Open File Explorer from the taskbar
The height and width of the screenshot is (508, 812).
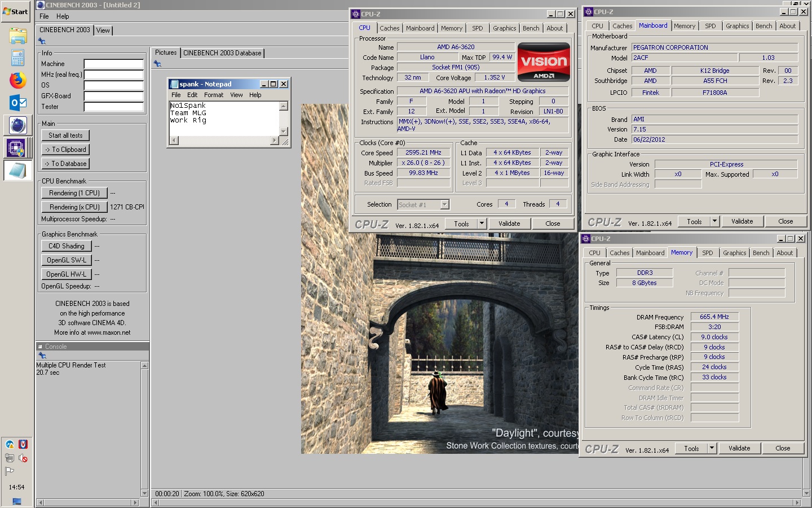17,36
